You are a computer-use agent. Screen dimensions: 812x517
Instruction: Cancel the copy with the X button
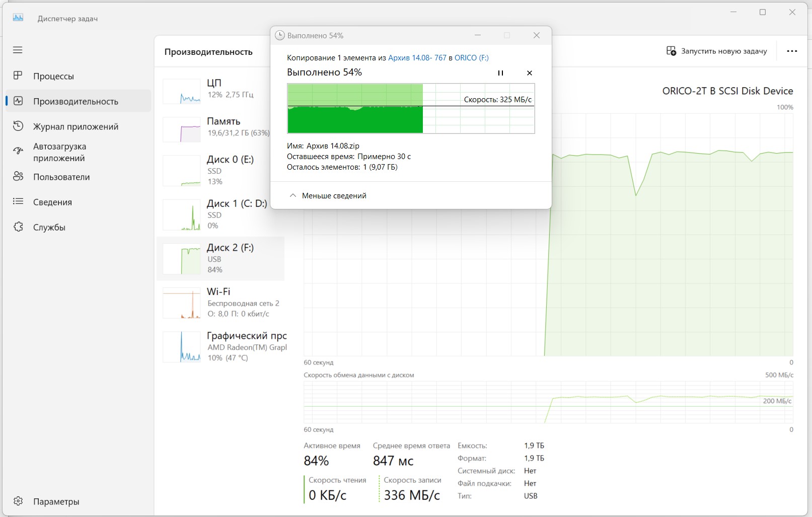point(530,73)
